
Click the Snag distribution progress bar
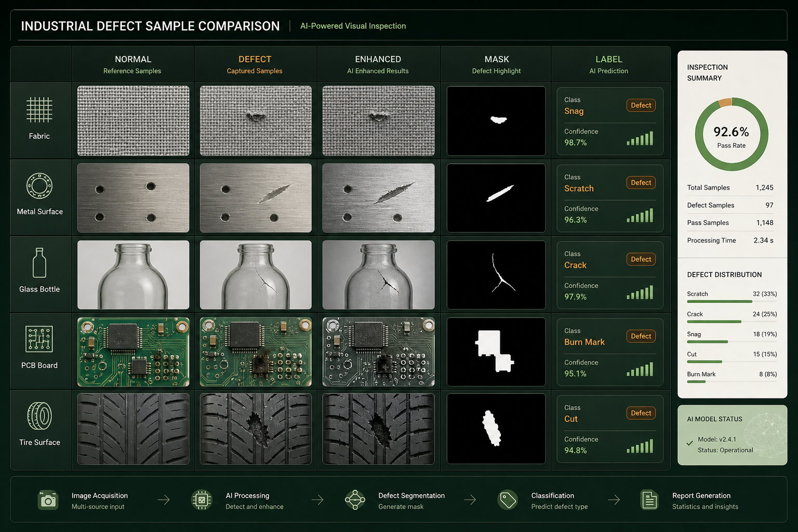point(731,342)
